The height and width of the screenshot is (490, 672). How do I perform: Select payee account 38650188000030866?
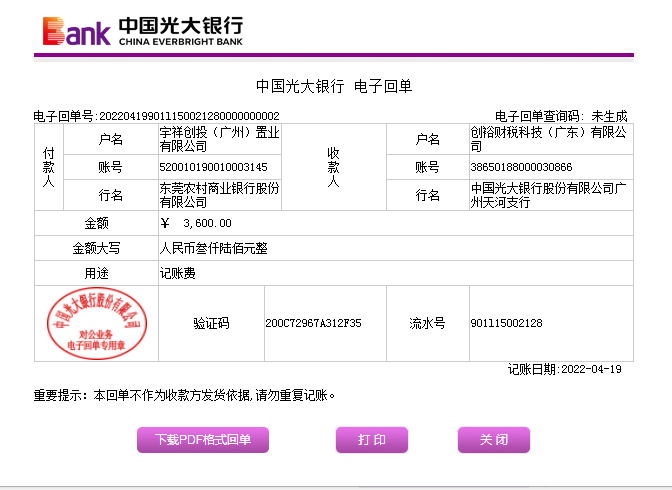tap(521, 167)
